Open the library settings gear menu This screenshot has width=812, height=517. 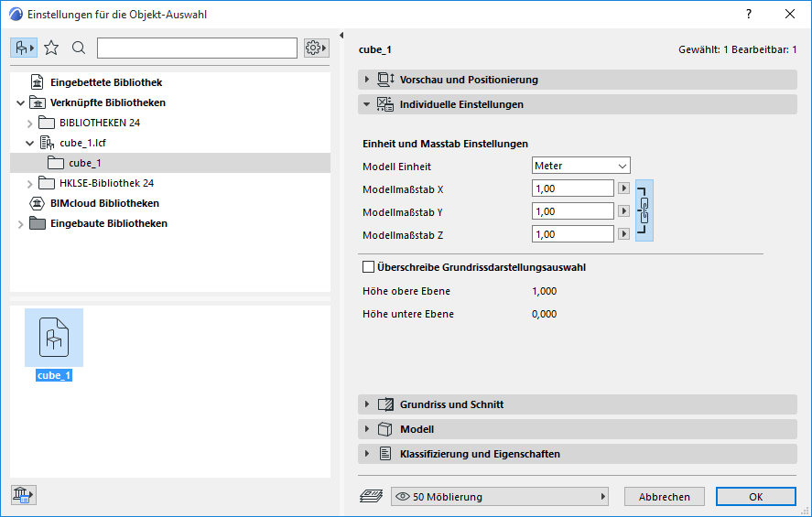tap(316, 48)
